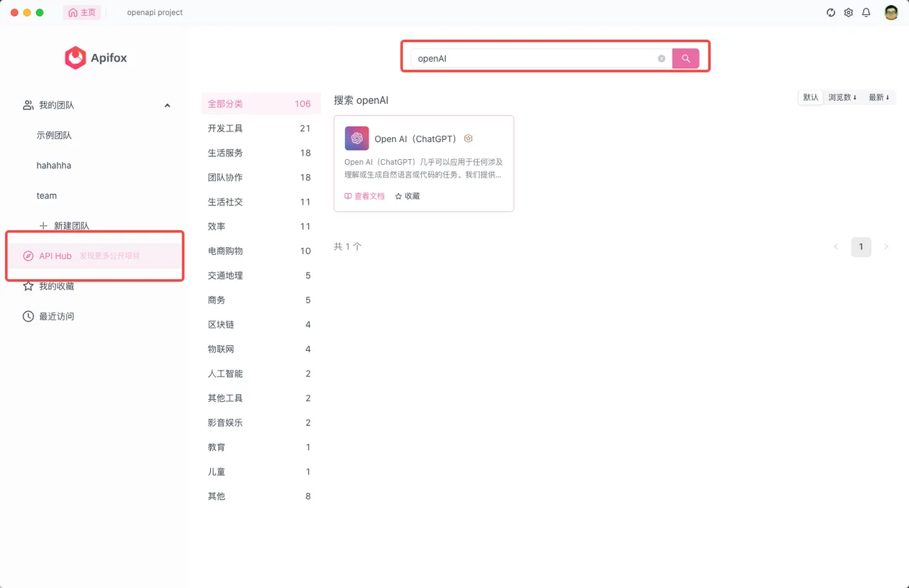Go to previous results page arrow

coord(836,246)
